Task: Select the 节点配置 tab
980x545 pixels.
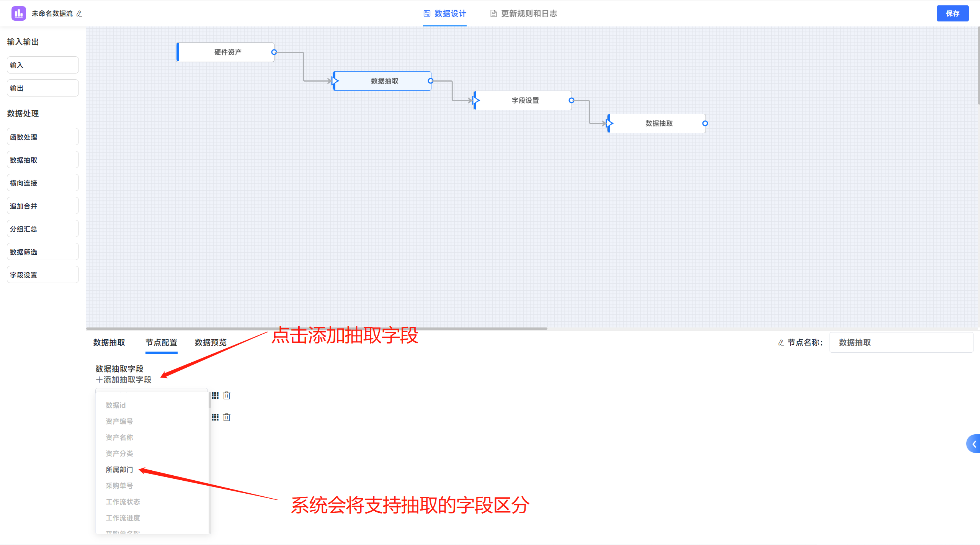Action: pyautogui.click(x=161, y=342)
